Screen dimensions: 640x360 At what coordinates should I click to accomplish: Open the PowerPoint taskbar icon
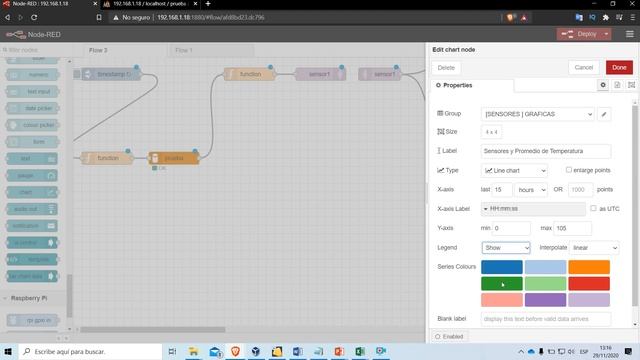coord(339,351)
